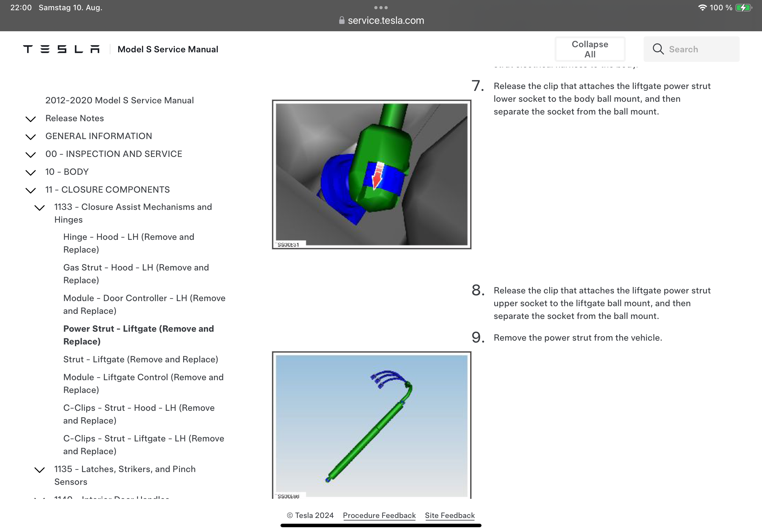Open C-Clips - Strut - Liftgate - LH procedure
Viewport: 762px width, 532px height.
click(144, 445)
